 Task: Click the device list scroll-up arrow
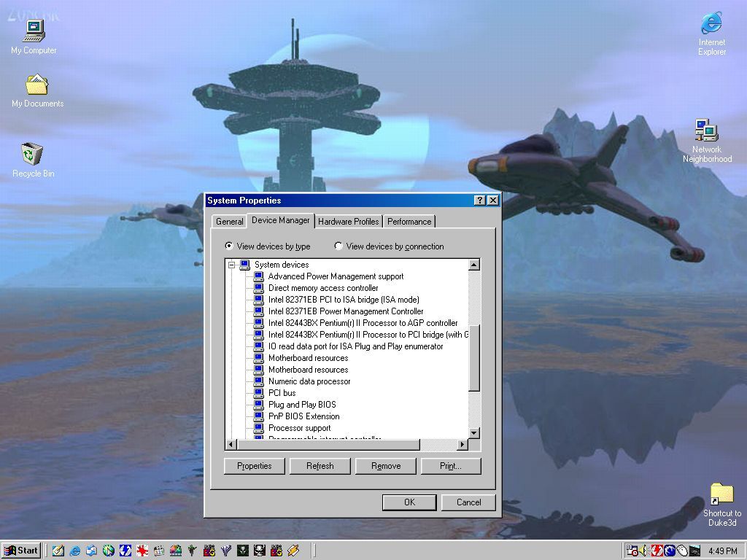click(474, 265)
